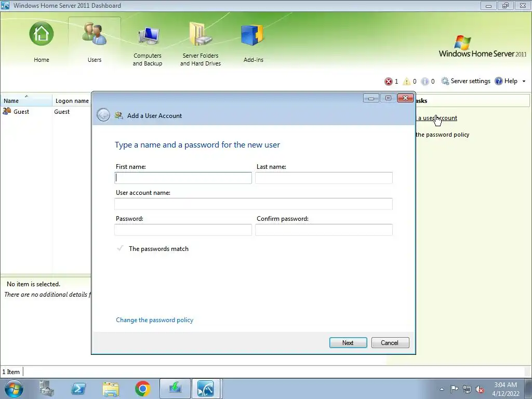The width and height of the screenshot is (532, 399).
Task: Open Server Manager from taskbar
Action: point(46,389)
